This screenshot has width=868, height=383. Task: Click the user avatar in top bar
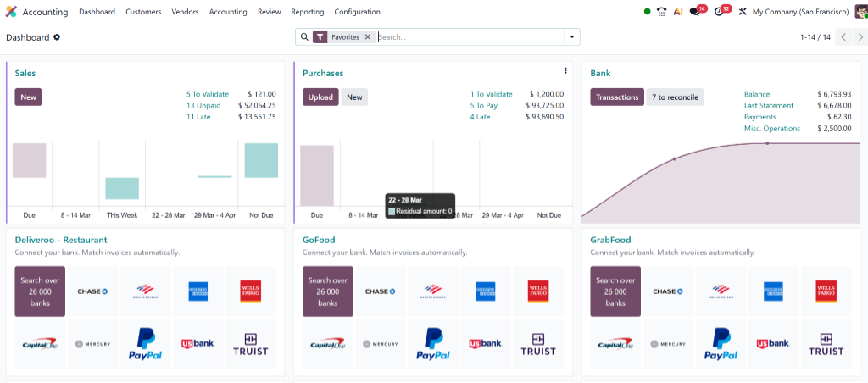(x=860, y=12)
